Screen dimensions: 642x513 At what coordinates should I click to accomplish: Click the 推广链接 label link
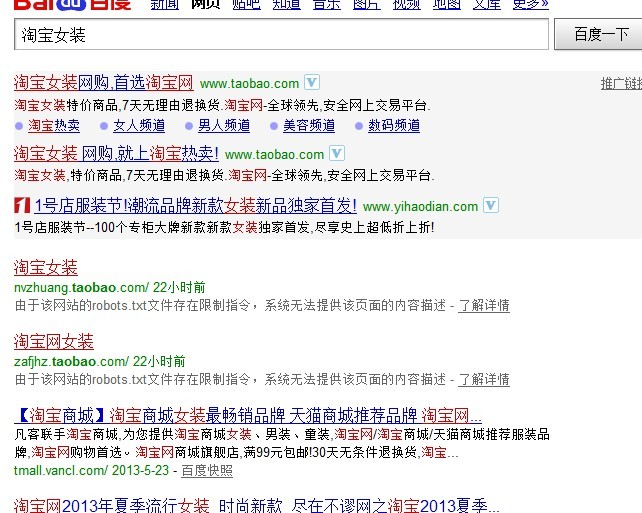pos(622,84)
